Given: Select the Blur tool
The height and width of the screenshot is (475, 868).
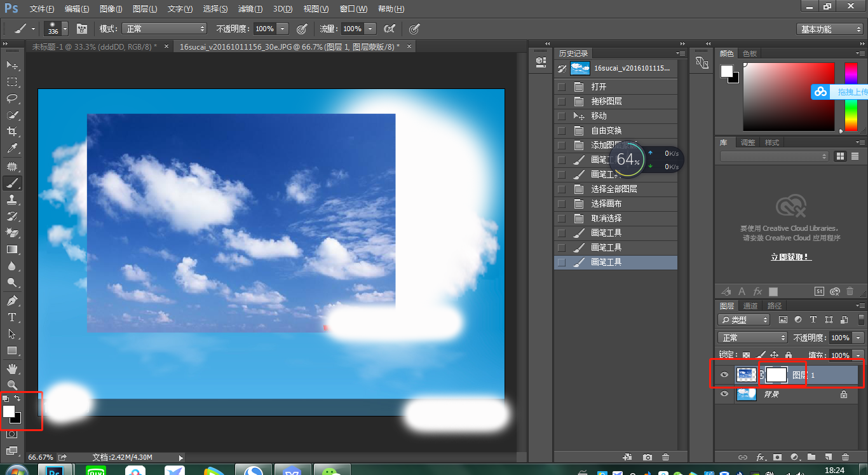Looking at the screenshot, I should tap(12, 266).
